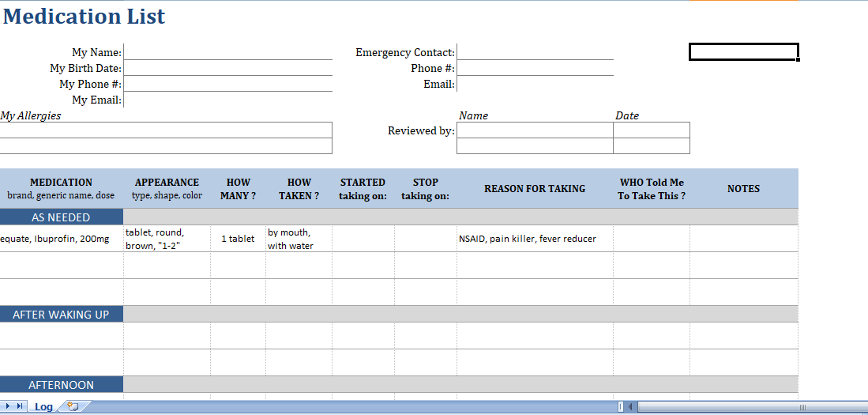Click the 'by mouth, with water' cell
This screenshot has width=868, height=415.
[x=299, y=239]
